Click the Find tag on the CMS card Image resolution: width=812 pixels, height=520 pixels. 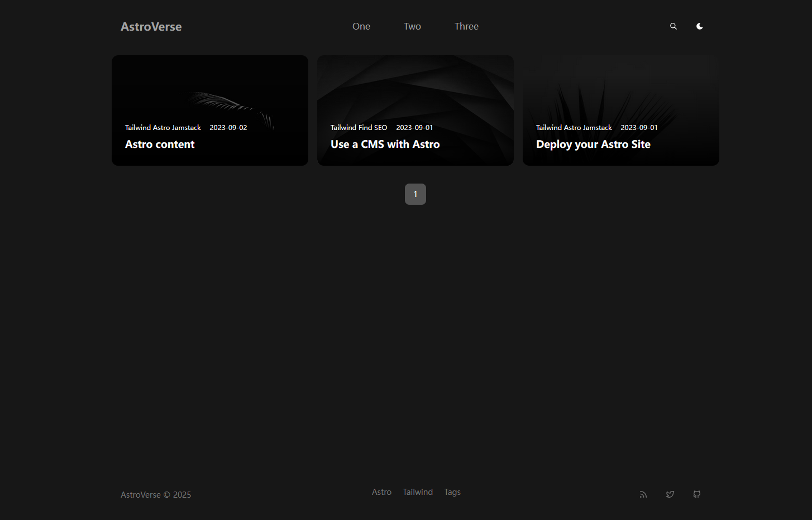(365, 128)
